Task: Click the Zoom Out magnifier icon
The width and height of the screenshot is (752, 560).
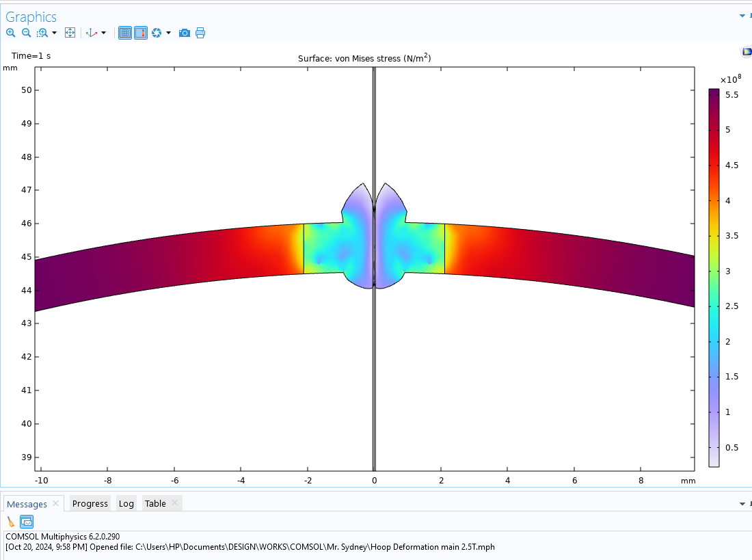Action: (26, 33)
